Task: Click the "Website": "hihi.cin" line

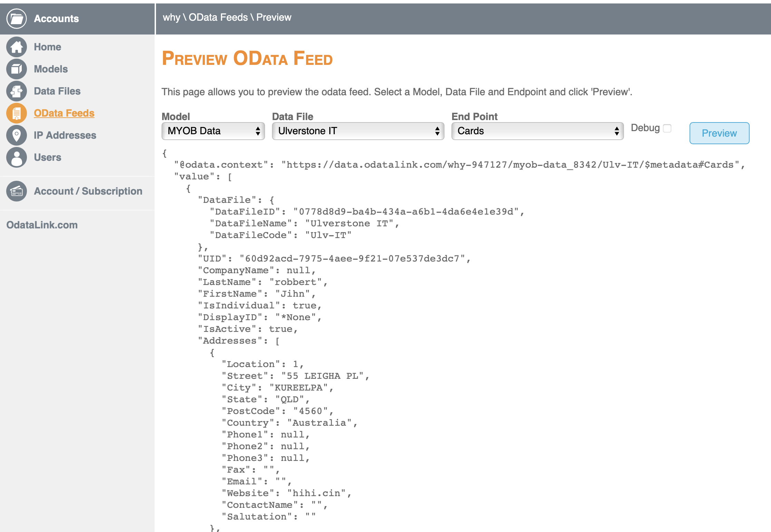Action: point(286,493)
